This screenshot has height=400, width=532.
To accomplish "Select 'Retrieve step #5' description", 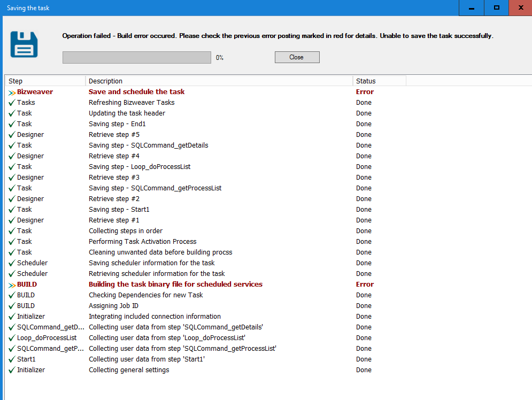I will (x=114, y=135).
